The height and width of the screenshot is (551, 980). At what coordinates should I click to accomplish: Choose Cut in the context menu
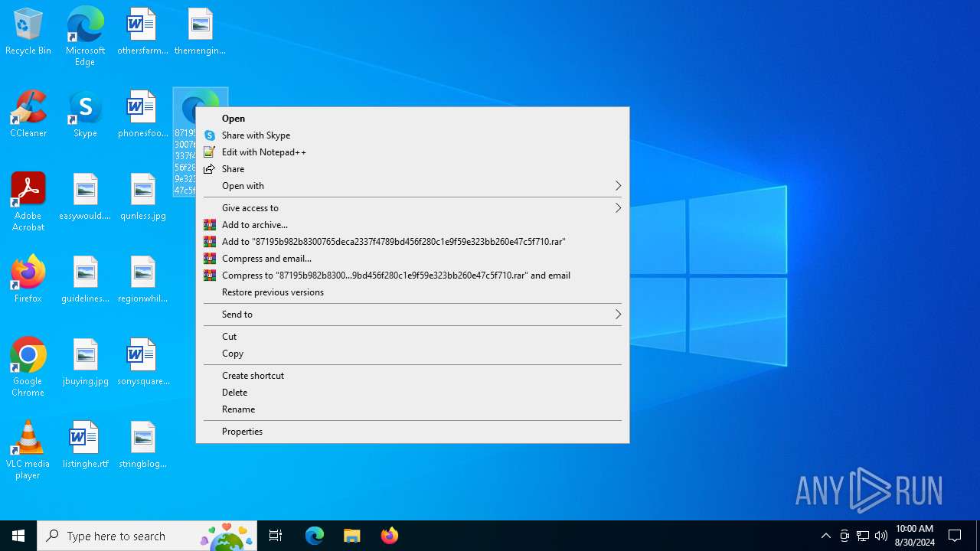pyautogui.click(x=413, y=337)
